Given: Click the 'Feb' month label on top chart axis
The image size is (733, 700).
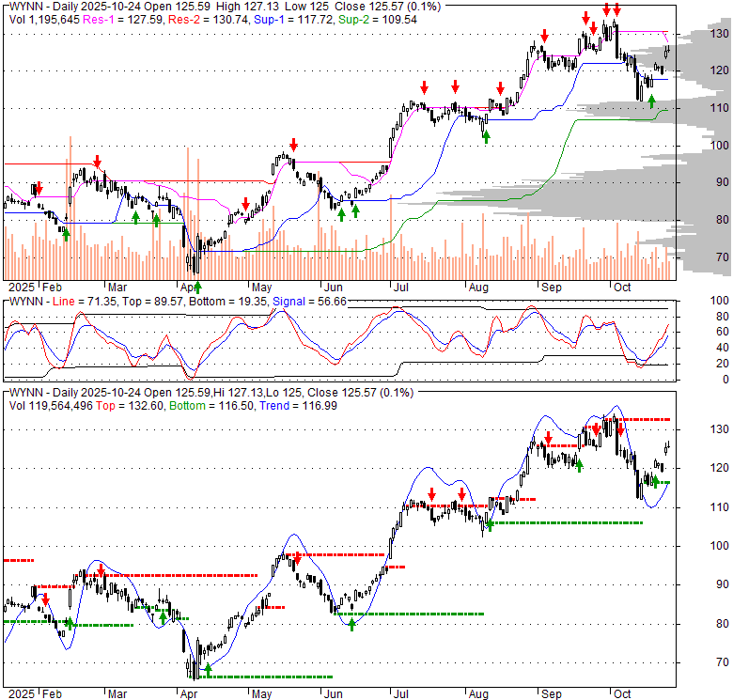Looking at the screenshot, I should [52, 287].
